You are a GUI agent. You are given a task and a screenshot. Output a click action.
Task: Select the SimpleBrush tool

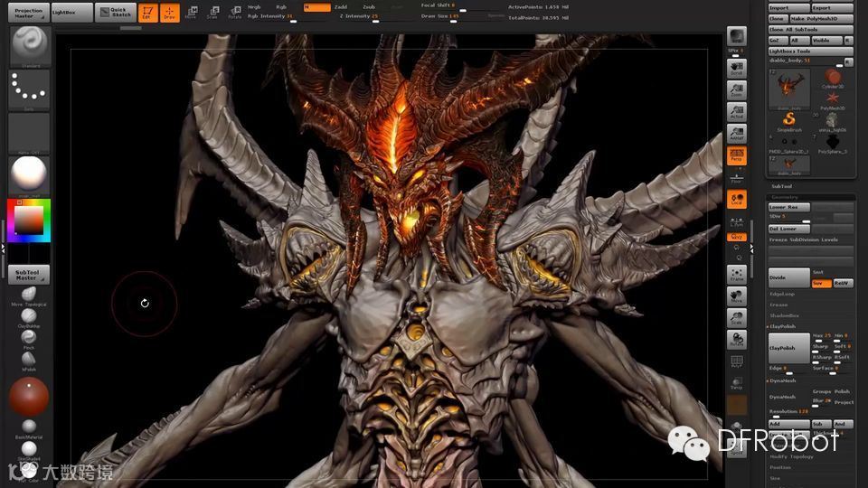[789, 122]
